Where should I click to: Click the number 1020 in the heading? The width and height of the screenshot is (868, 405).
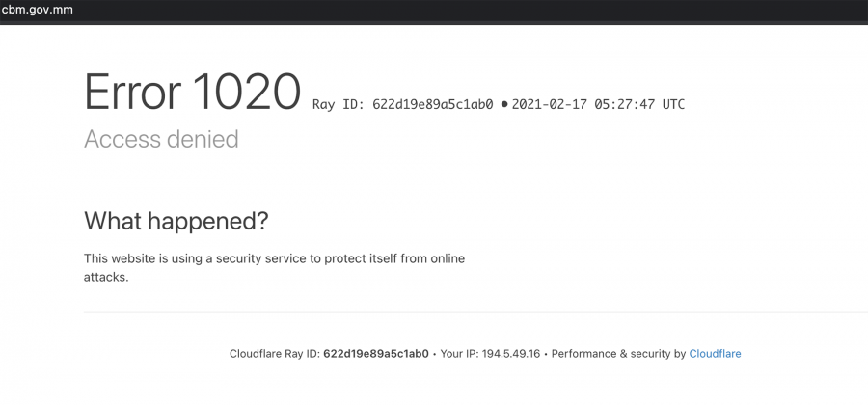(x=247, y=92)
